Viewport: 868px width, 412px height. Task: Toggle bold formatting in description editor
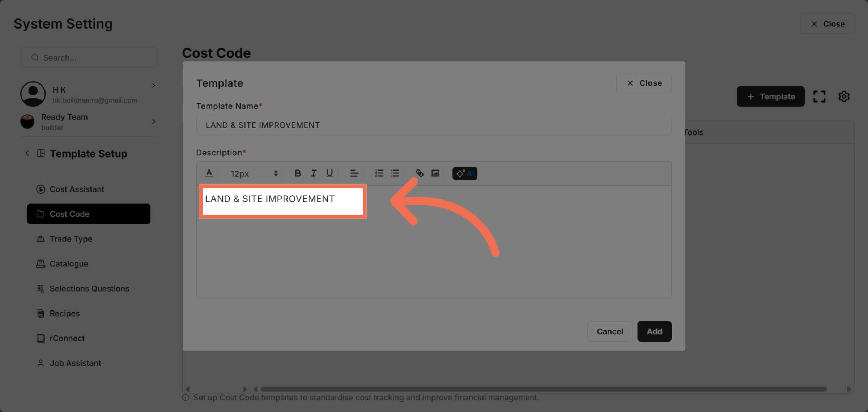298,173
